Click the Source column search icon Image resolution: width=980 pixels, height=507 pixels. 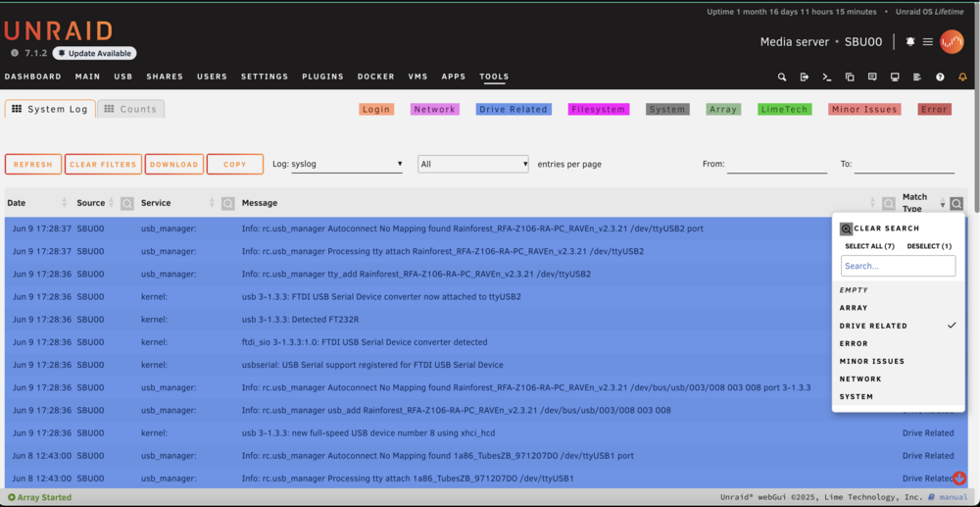coord(126,203)
